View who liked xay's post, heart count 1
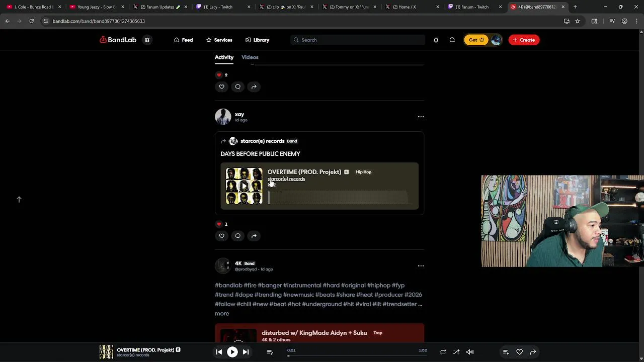 222,224
